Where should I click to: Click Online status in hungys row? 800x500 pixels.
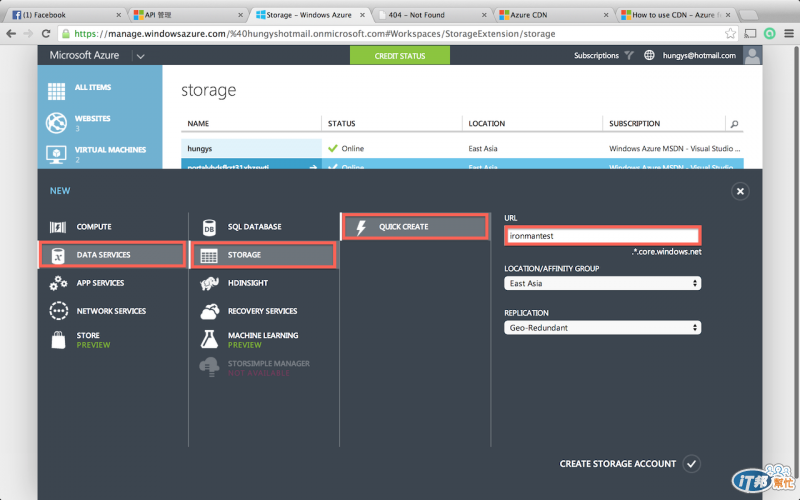click(353, 148)
